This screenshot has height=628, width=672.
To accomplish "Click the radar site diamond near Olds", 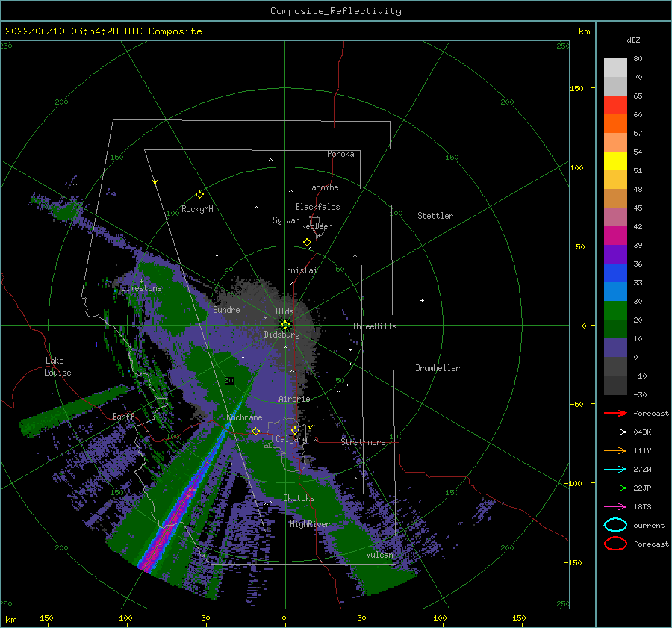I will (285, 325).
